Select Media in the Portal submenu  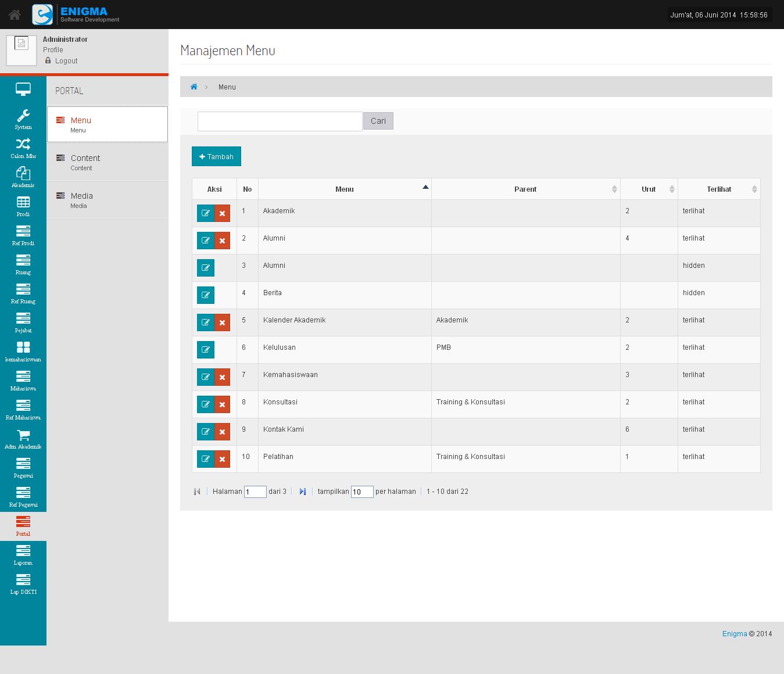81,199
